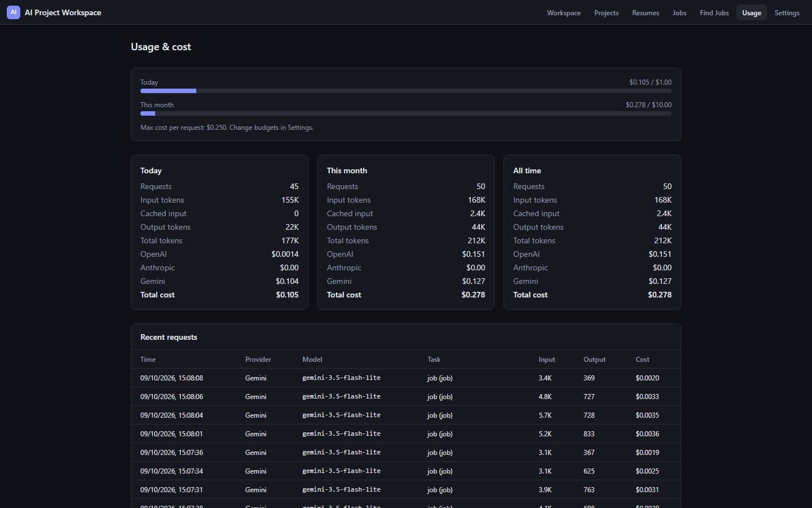Click the AI logo icon
812x508 pixels.
[14, 12]
